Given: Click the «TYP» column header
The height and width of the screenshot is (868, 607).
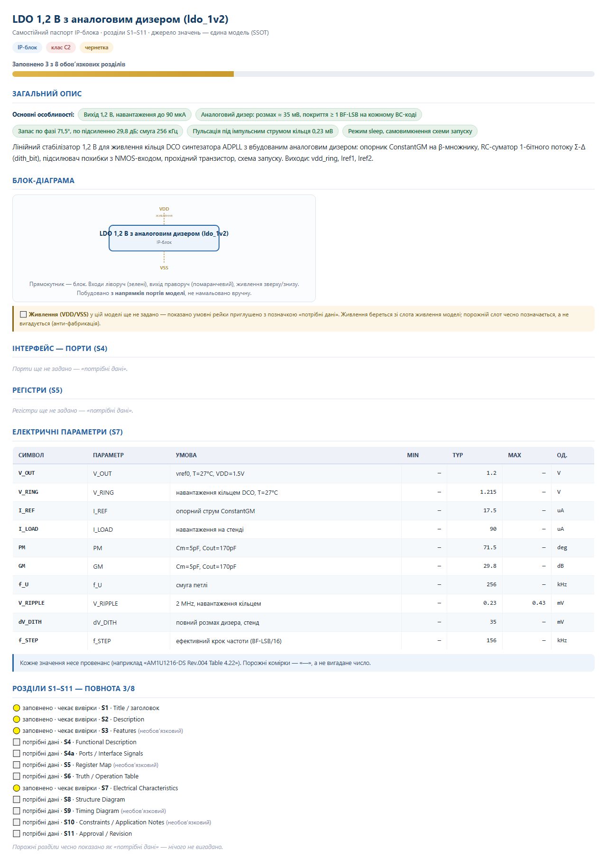Looking at the screenshot, I should tap(458, 455).
